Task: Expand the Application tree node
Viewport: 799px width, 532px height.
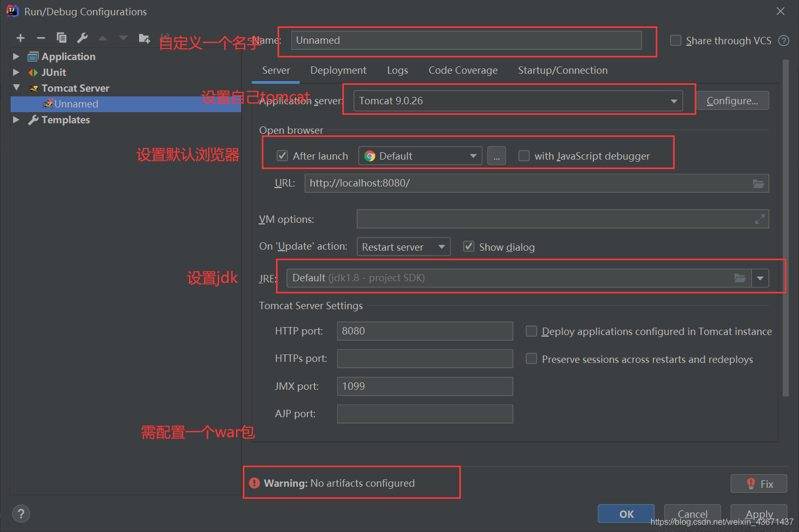Action: pos(16,56)
